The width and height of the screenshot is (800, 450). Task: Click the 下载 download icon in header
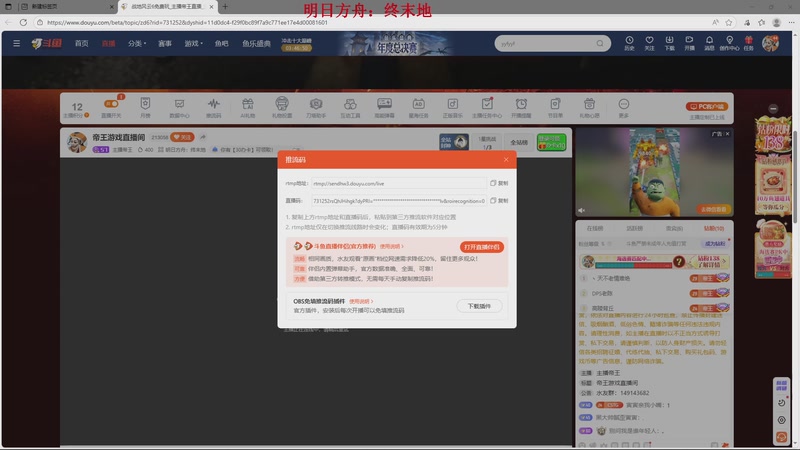(x=669, y=43)
